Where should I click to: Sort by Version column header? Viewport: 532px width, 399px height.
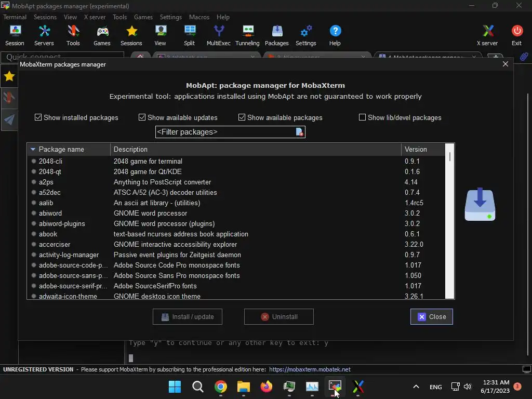point(423,149)
